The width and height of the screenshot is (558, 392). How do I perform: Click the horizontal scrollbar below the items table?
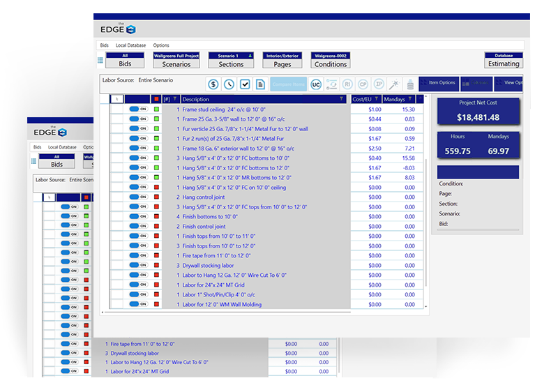[x=228, y=312]
